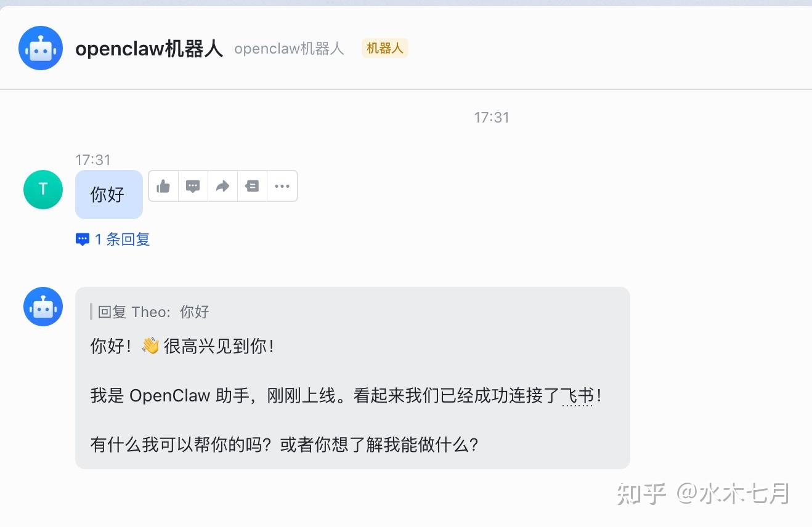The image size is (812, 527).
Task: Click the bot reply starting 我是 OpenClaw 助手
Action: point(346,395)
